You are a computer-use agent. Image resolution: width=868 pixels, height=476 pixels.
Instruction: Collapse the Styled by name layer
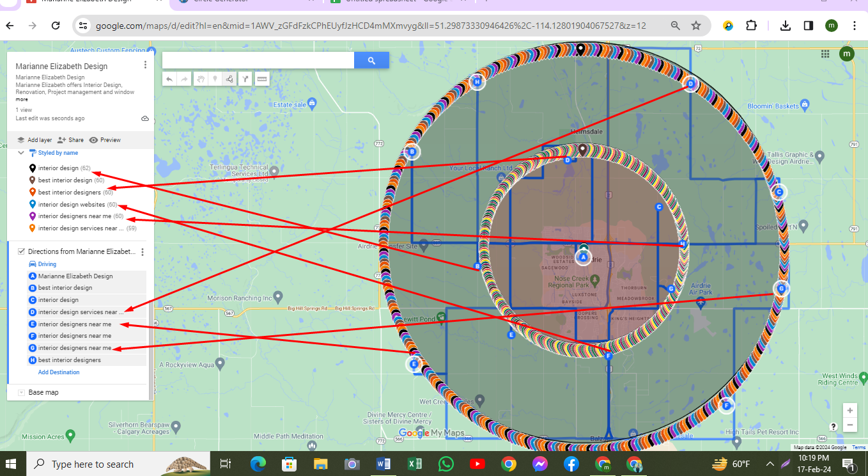pyautogui.click(x=21, y=153)
